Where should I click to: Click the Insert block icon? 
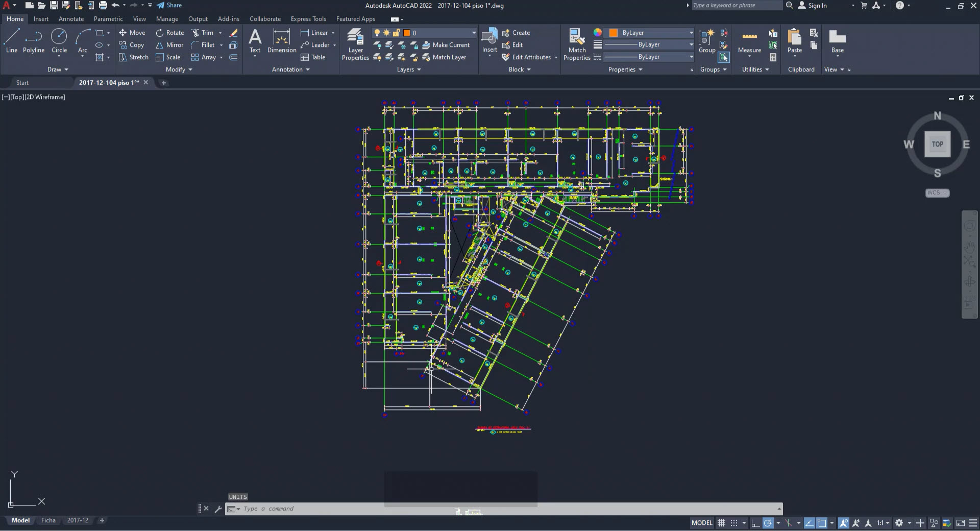(489, 37)
